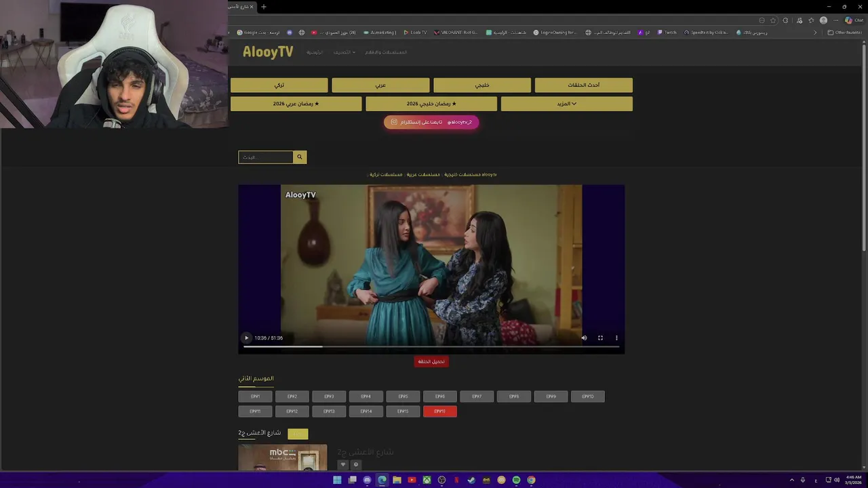
Task: Click the red تحميل الحلقة download button
Action: [x=431, y=361]
